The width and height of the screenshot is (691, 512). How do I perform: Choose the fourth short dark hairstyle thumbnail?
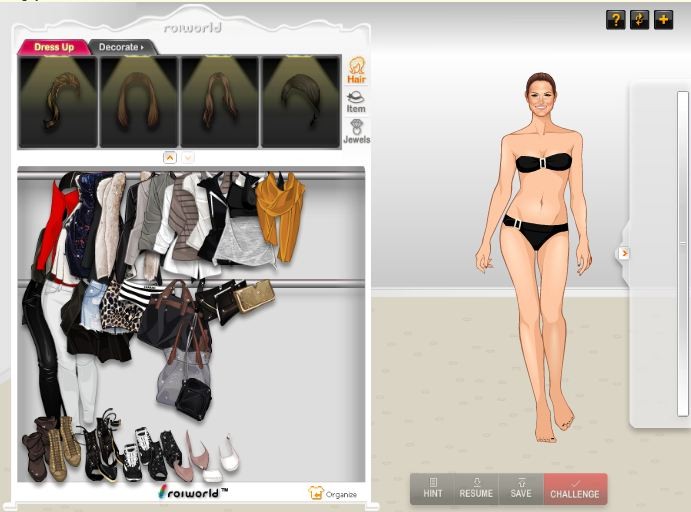pyautogui.click(x=300, y=101)
